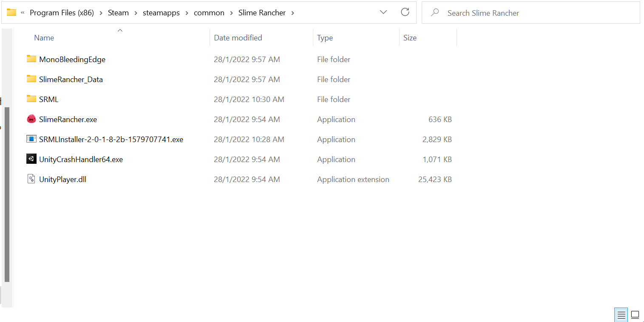This screenshot has width=644, height=322.
Task: Expand the chevron after steamapps breadcrumb
Action: point(187,13)
